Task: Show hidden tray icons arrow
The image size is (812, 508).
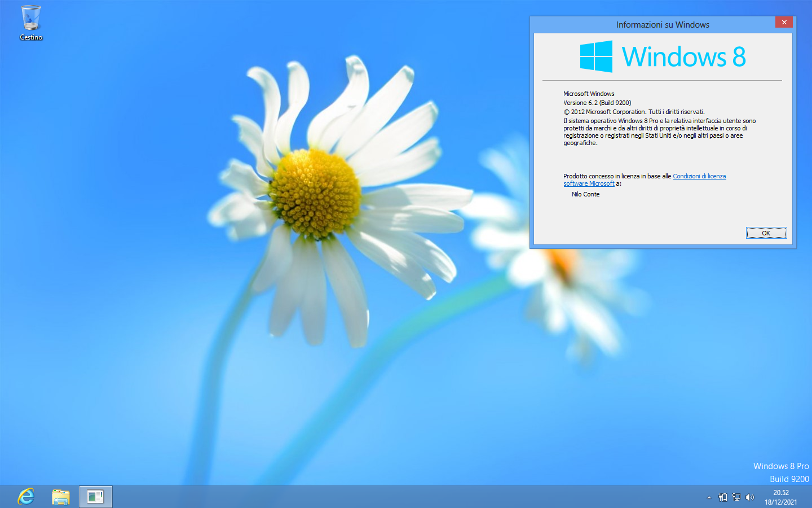Action: click(709, 497)
